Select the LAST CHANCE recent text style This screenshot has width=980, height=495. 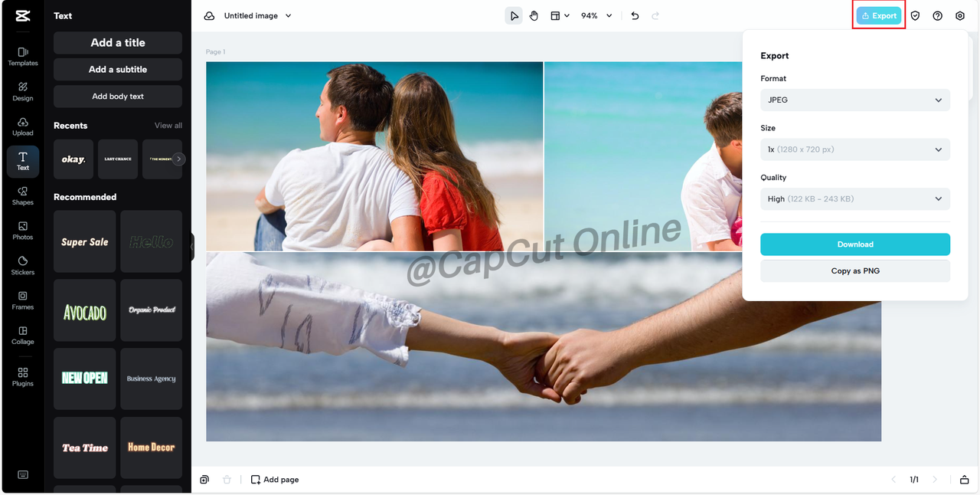click(118, 159)
